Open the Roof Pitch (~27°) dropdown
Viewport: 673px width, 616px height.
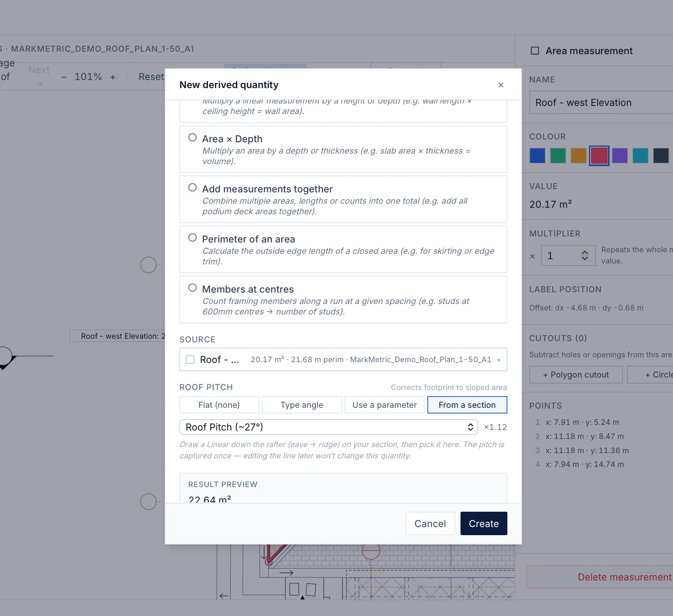click(x=328, y=427)
